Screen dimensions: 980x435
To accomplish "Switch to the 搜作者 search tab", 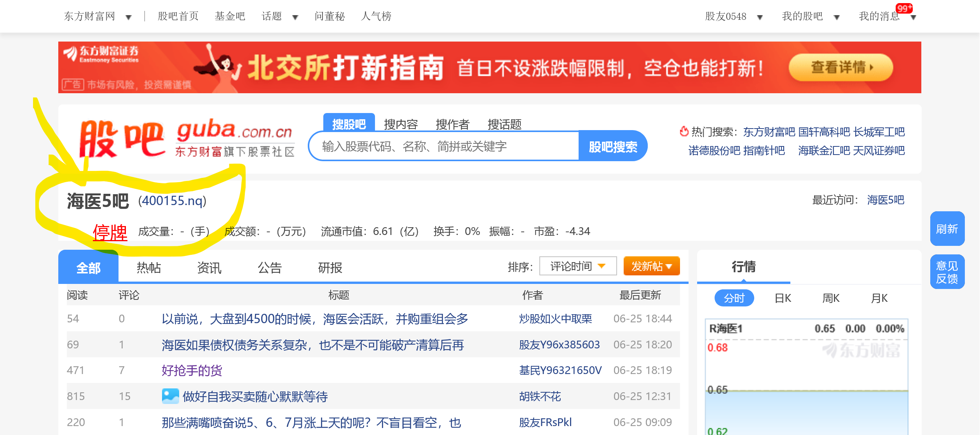I will pyautogui.click(x=453, y=124).
